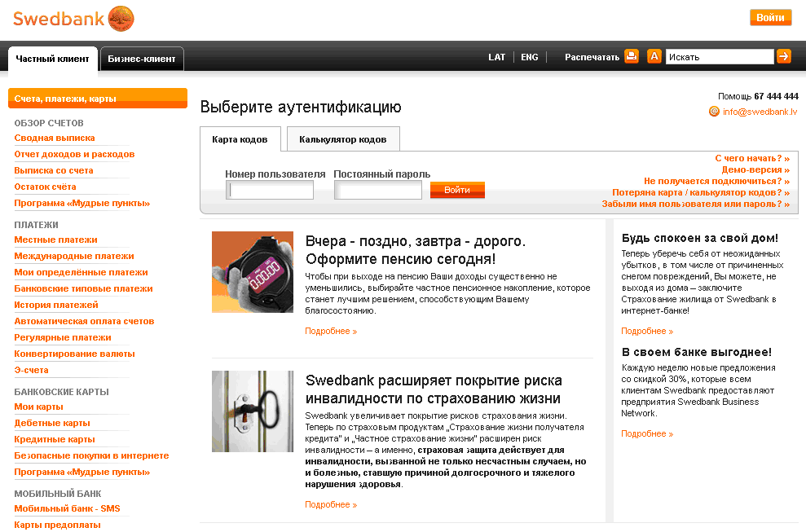The width and height of the screenshot is (806, 532).
Task: Switch language to LAT
Action: click(496, 57)
